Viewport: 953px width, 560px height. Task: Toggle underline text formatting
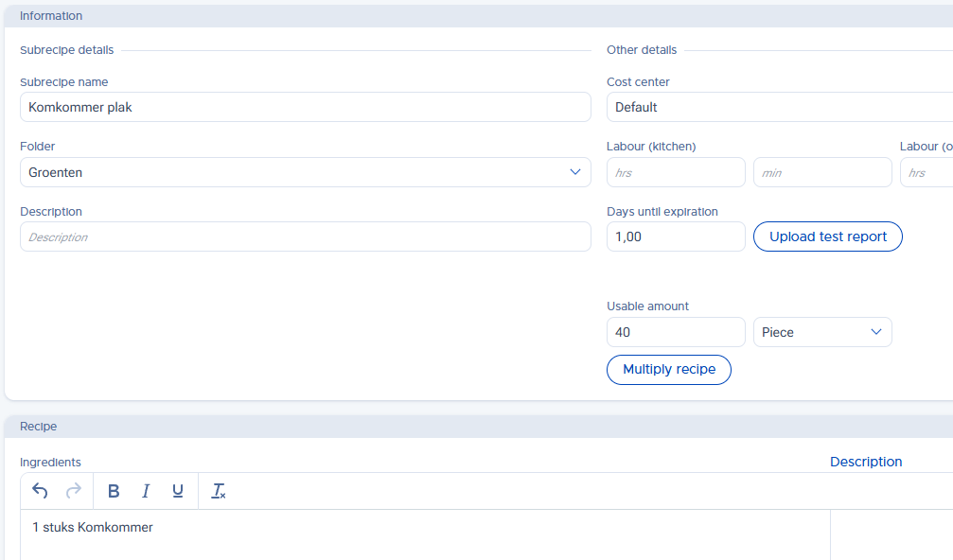[178, 491]
